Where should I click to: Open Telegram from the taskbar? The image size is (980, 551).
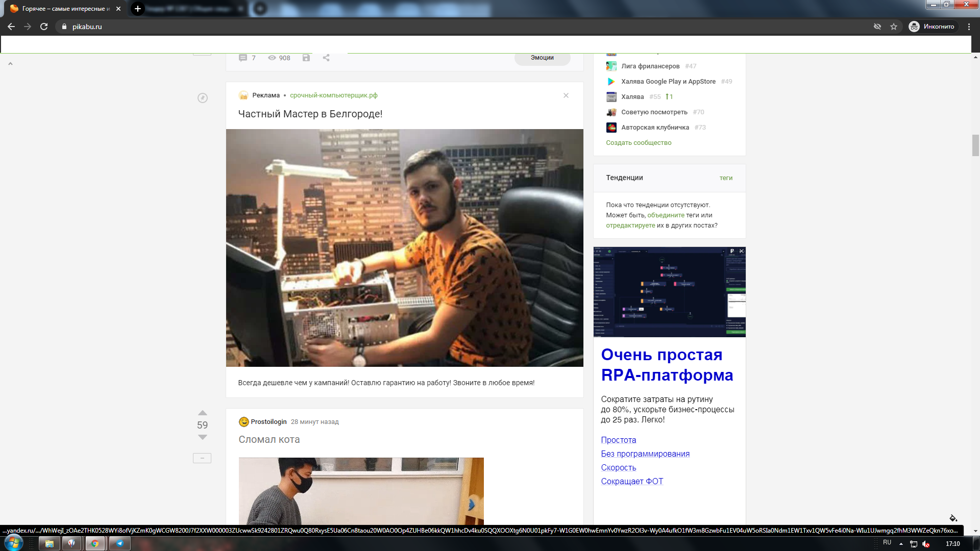click(120, 543)
